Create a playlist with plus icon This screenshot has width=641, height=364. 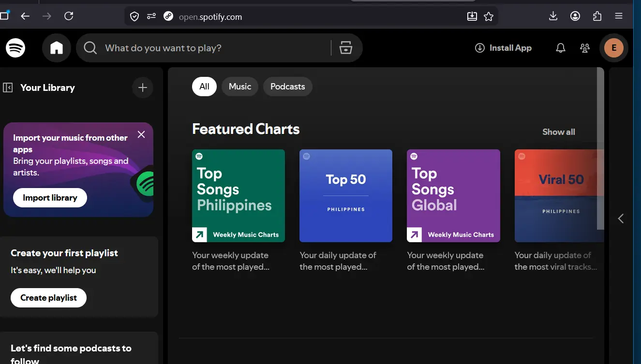(143, 87)
